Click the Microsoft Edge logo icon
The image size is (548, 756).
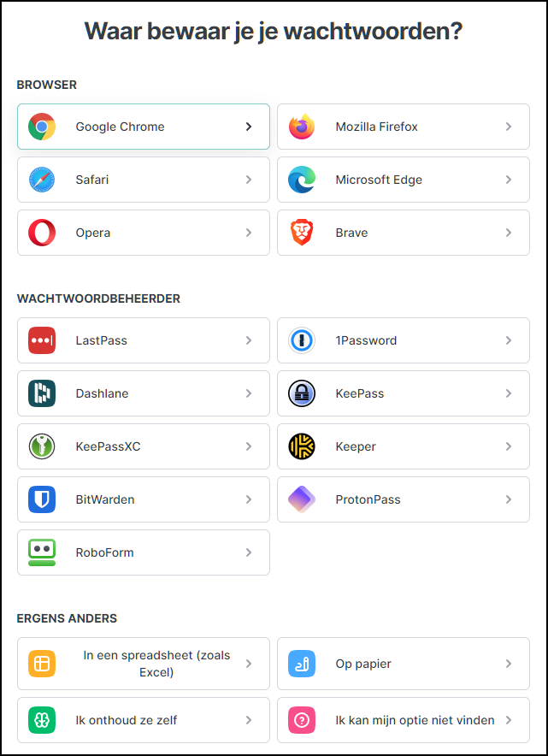302,180
